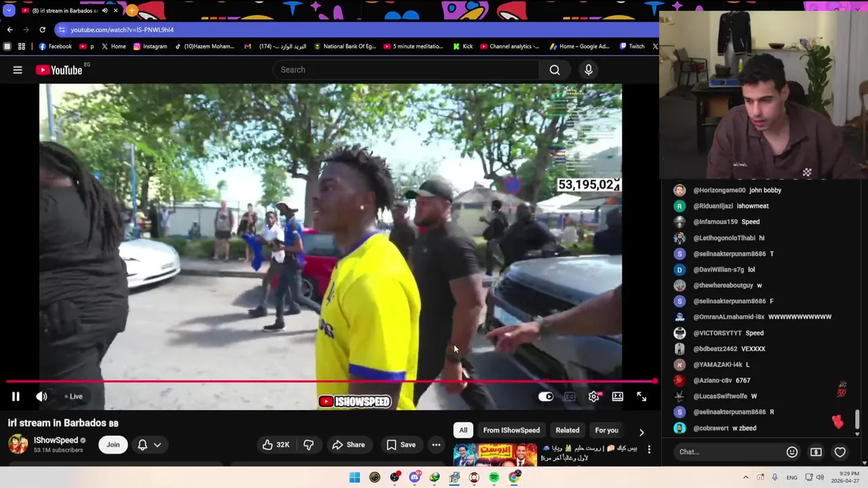Show next chips with the right arrow

642,432
